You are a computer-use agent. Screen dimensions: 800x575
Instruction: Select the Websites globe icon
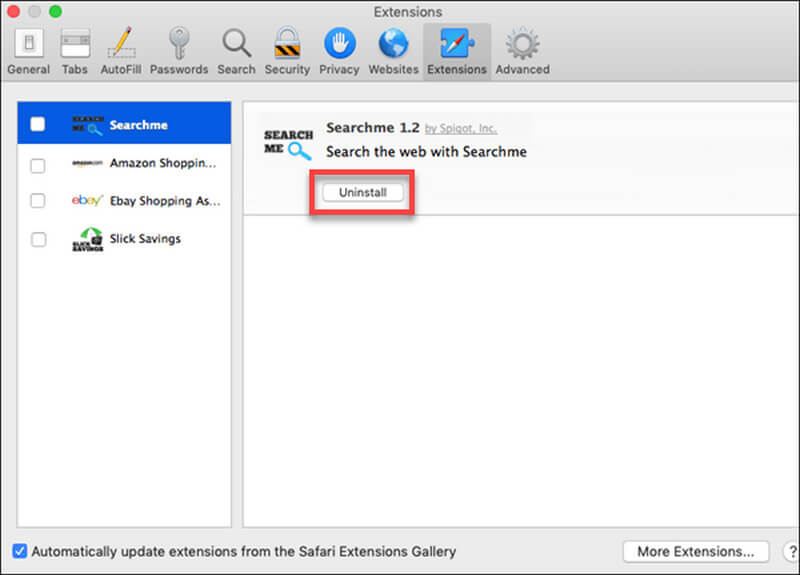coord(393,51)
